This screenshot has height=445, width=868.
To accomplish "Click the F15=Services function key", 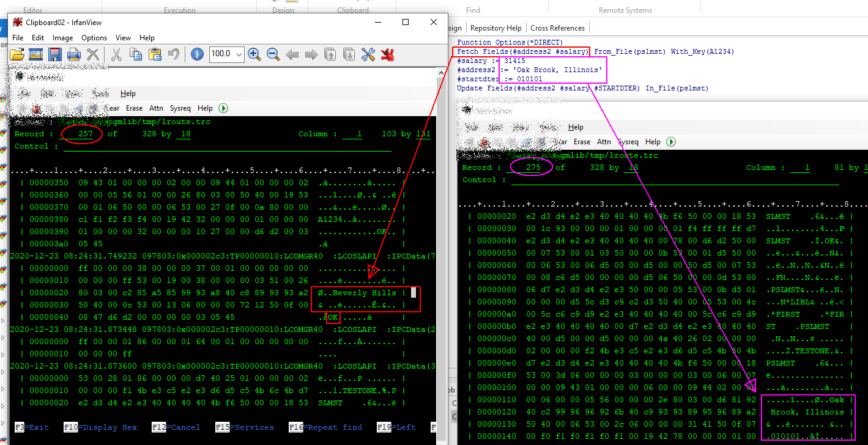I will 245,427.
